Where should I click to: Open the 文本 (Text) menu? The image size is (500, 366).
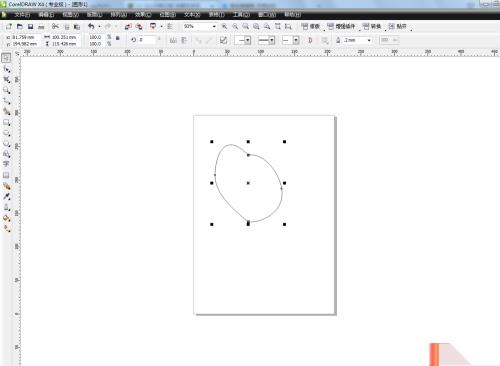[192, 15]
